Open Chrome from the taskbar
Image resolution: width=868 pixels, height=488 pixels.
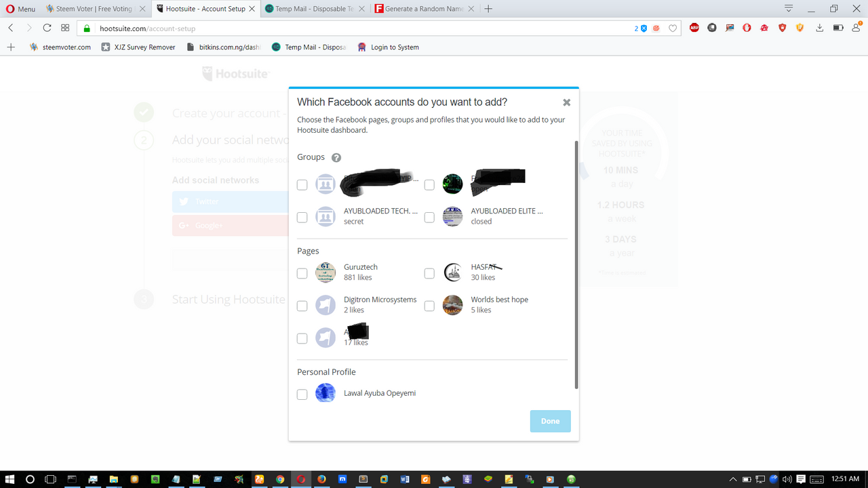click(x=280, y=479)
